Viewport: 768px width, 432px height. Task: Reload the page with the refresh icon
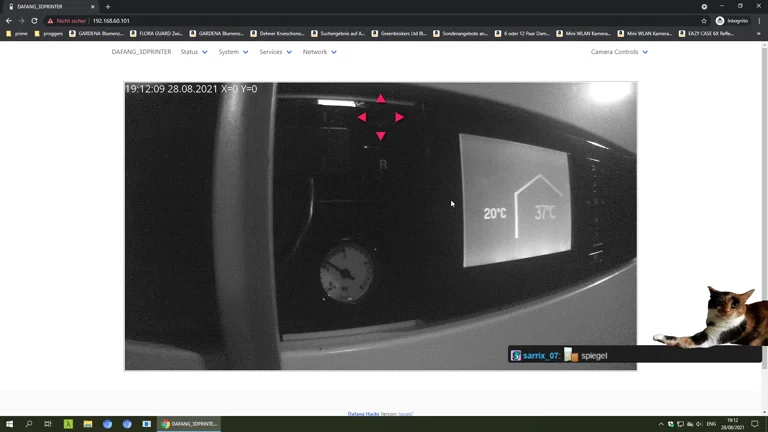coord(34,20)
